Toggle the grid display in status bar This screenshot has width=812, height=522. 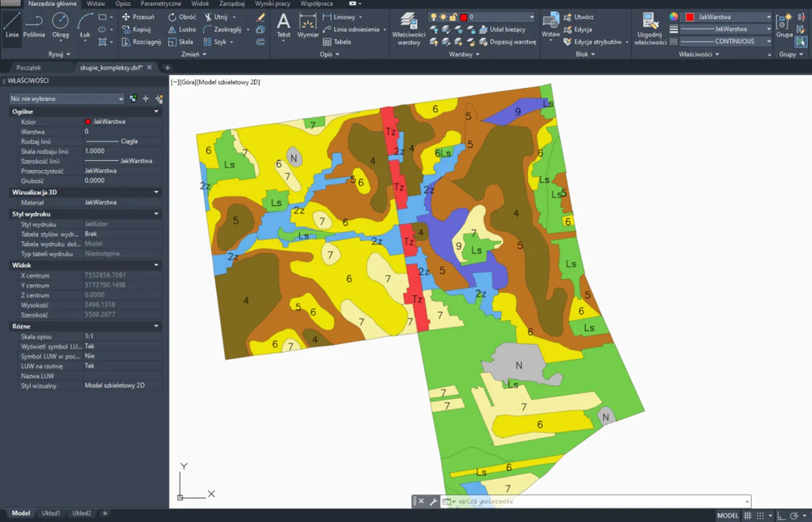747,516
